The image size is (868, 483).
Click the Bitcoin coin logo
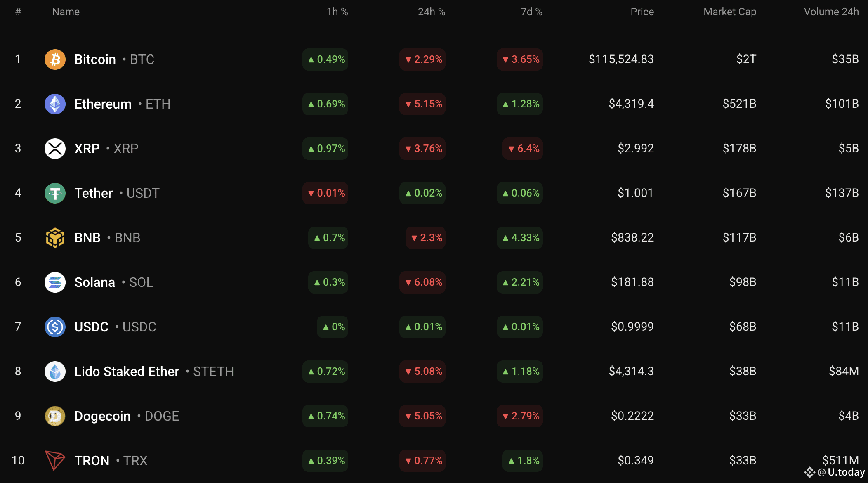point(55,59)
